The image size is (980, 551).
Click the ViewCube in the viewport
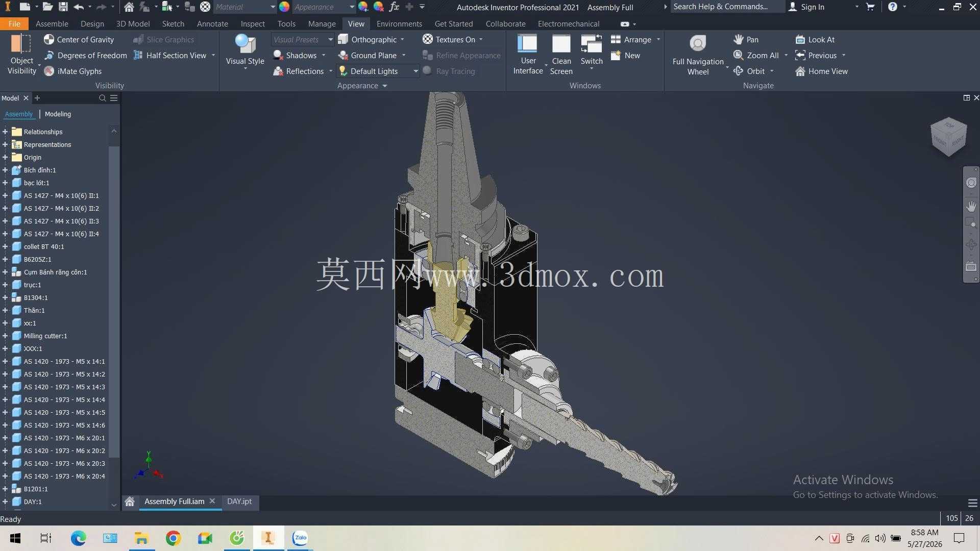click(948, 137)
